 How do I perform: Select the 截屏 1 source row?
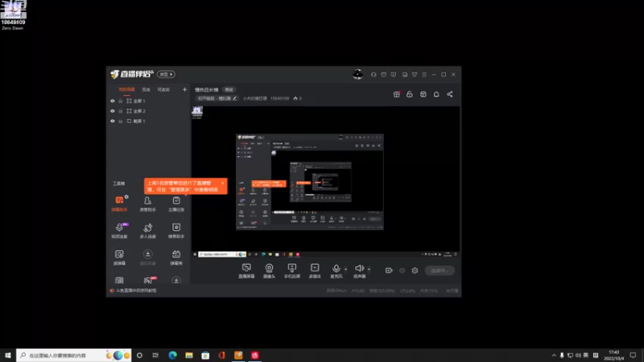[x=148, y=121]
